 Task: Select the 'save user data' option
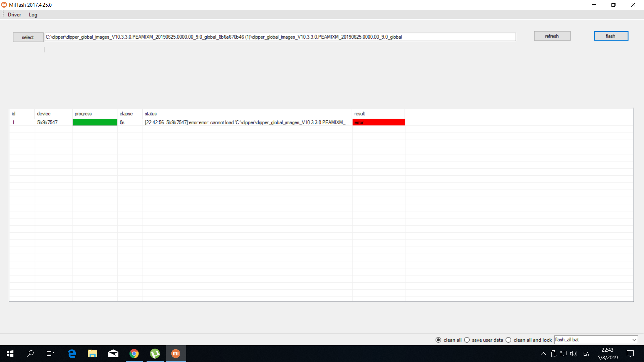pos(467,340)
